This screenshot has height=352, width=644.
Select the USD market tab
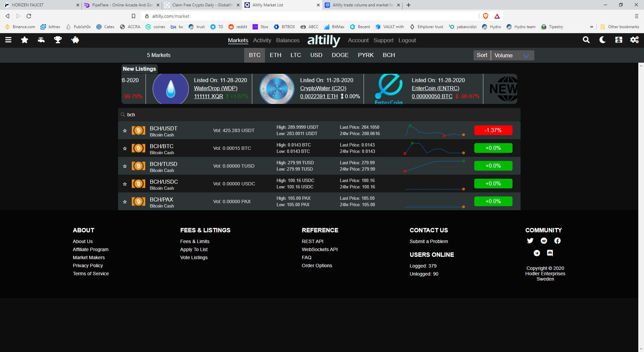tap(316, 55)
